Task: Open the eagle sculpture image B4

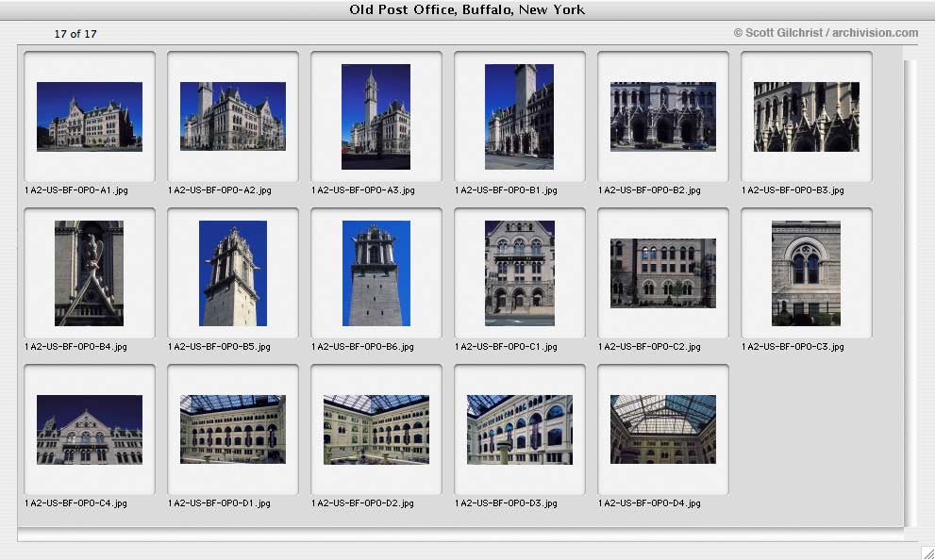Action: point(90,273)
